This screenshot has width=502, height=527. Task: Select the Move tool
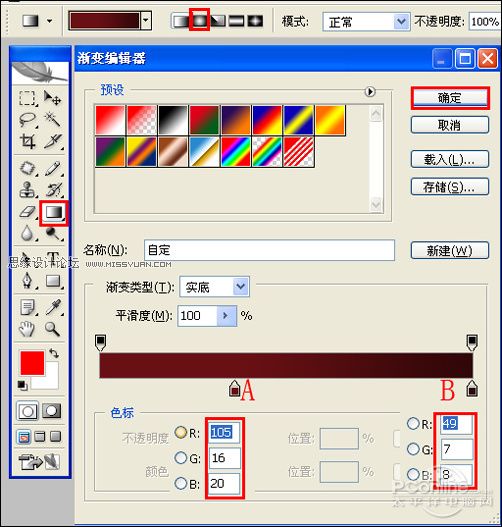[52, 98]
